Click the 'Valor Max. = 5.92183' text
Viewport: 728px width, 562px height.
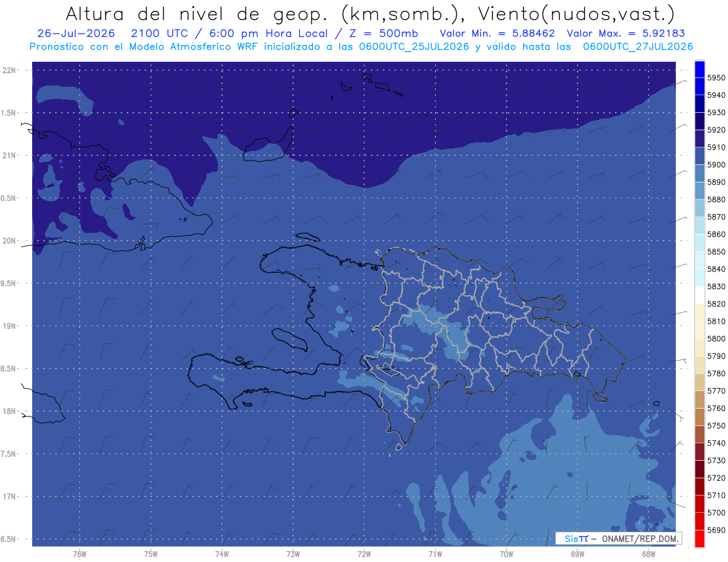626,33
